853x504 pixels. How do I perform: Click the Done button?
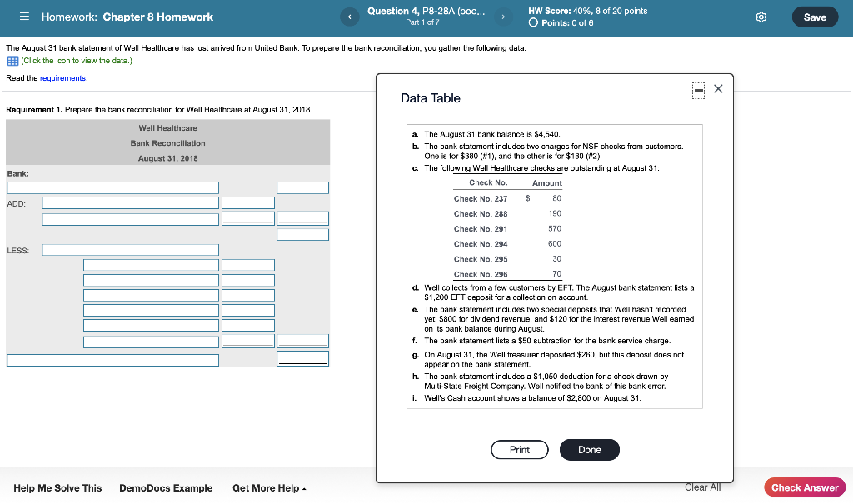589,449
